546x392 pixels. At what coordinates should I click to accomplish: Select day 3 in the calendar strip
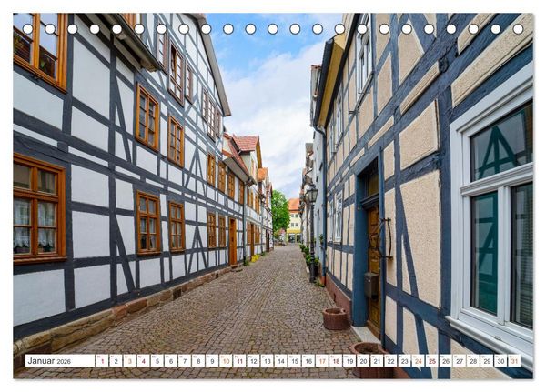(129, 361)
